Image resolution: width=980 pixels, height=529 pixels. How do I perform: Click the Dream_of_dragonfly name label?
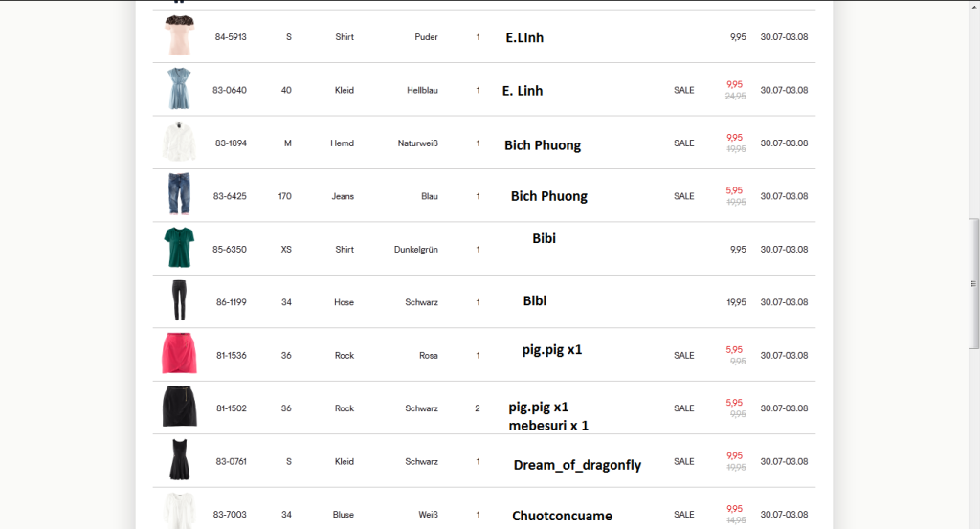pos(577,465)
